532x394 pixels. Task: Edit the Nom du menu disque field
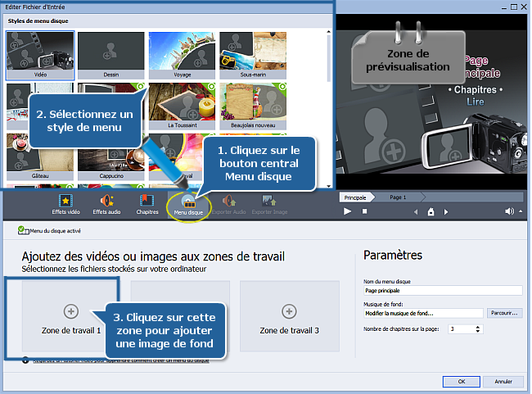(443, 291)
